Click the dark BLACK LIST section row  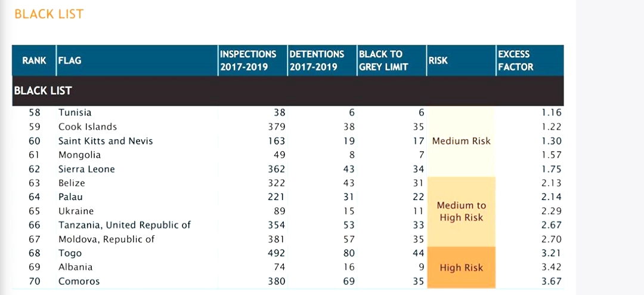[287, 91]
